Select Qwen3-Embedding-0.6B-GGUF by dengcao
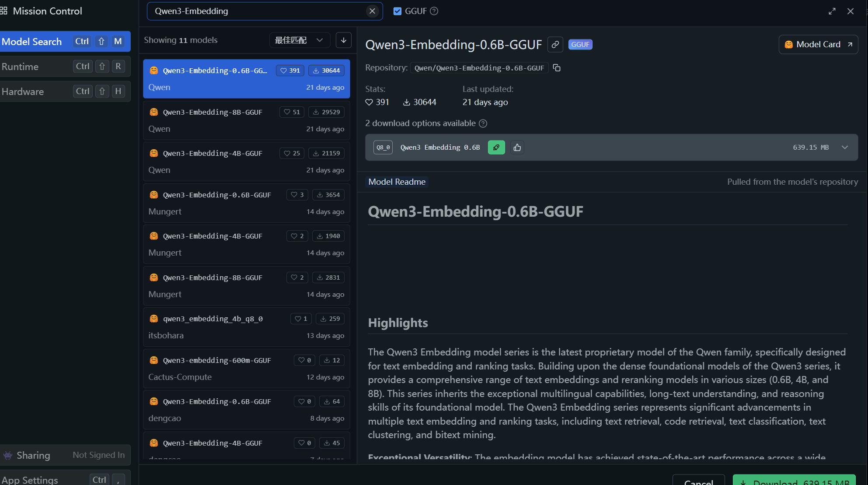Viewport: 868px width, 485px height. [x=247, y=410]
